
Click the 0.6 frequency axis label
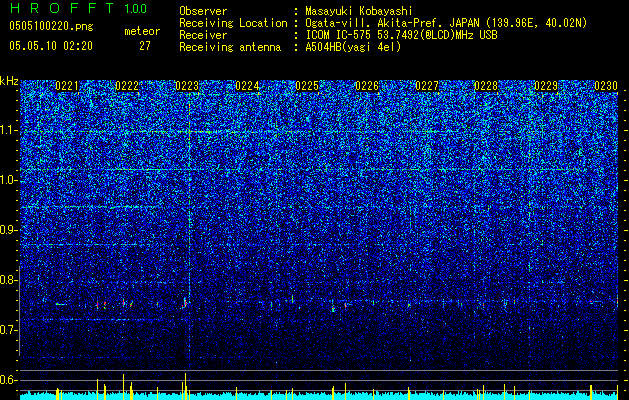pyautogui.click(x=9, y=380)
